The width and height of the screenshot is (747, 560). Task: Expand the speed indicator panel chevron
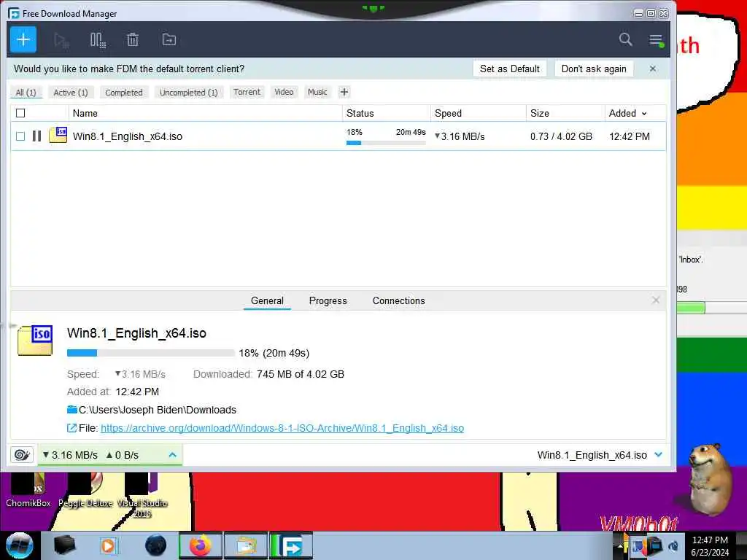click(x=172, y=455)
